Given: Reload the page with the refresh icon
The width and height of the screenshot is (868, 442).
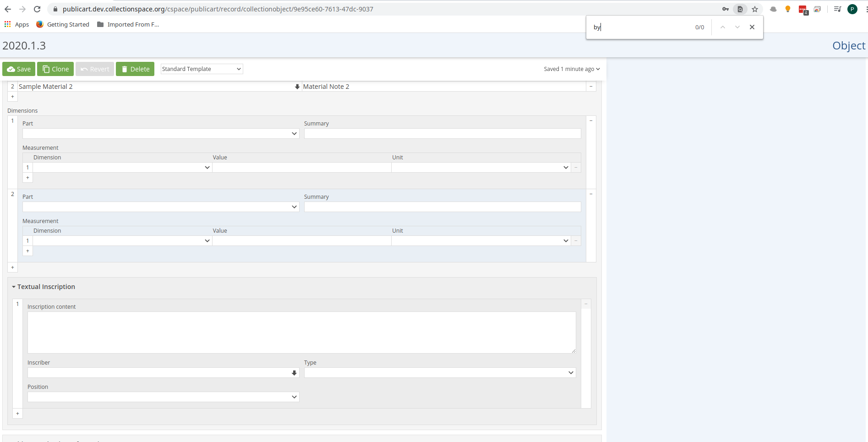Looking at the screenshot, I should (x=37, y=9).
